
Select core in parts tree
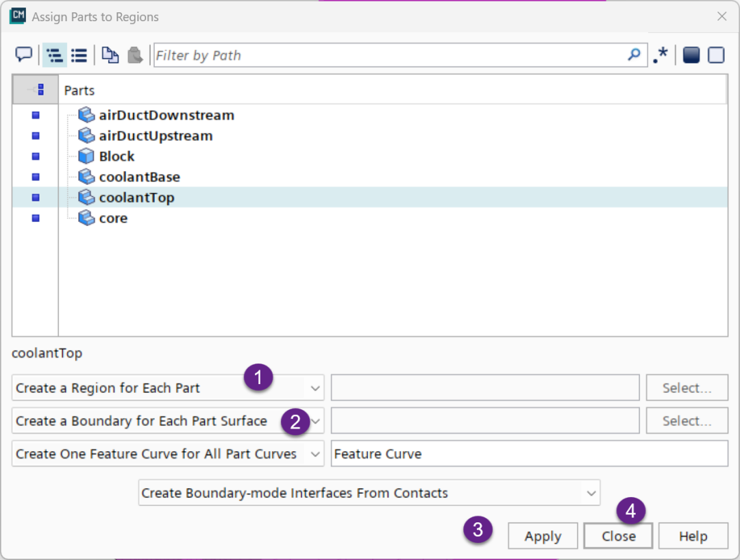[113, 218]
